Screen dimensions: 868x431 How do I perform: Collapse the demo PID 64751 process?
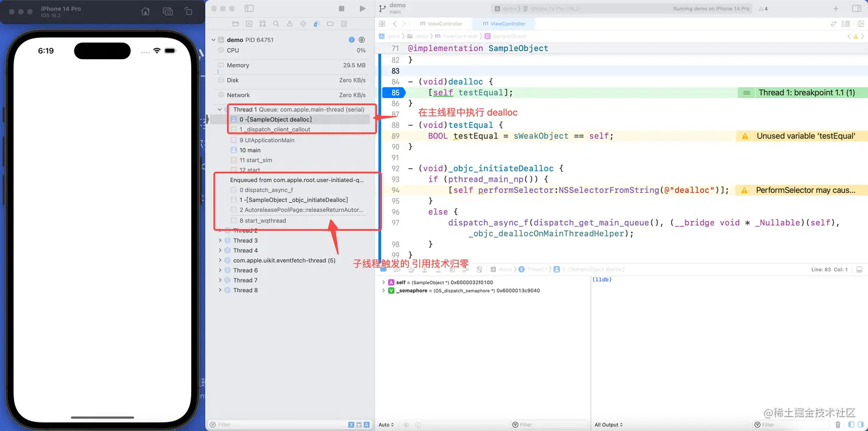(214, 40)
